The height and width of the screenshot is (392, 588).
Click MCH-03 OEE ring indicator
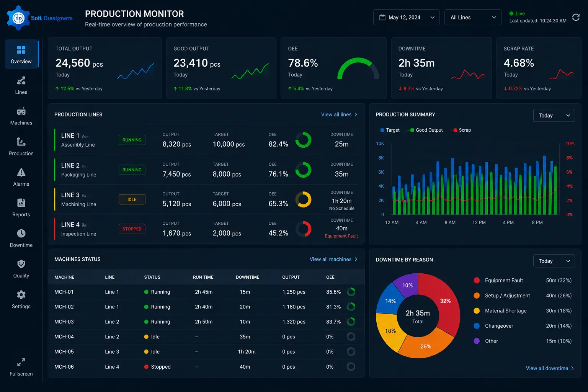[x=351, y=322]
